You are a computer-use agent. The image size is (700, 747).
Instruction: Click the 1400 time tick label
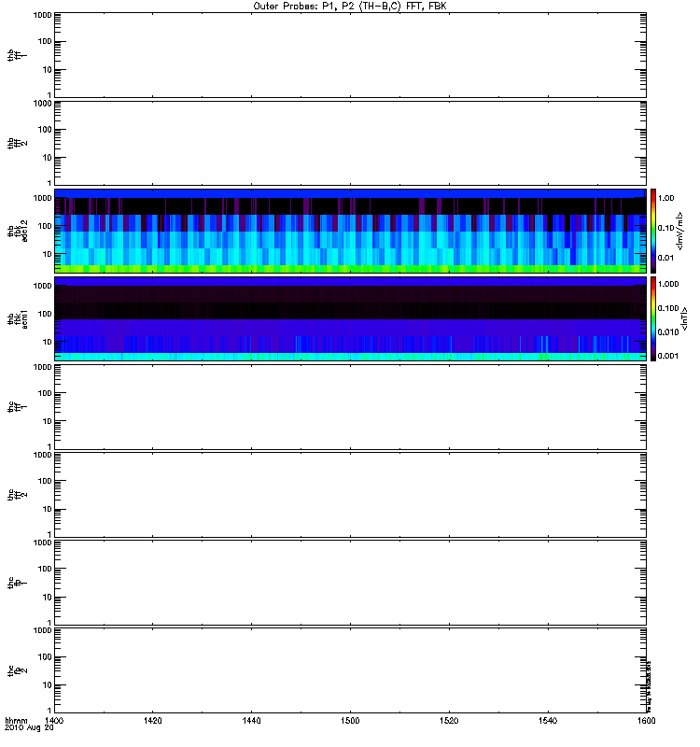tap(54, 720)
